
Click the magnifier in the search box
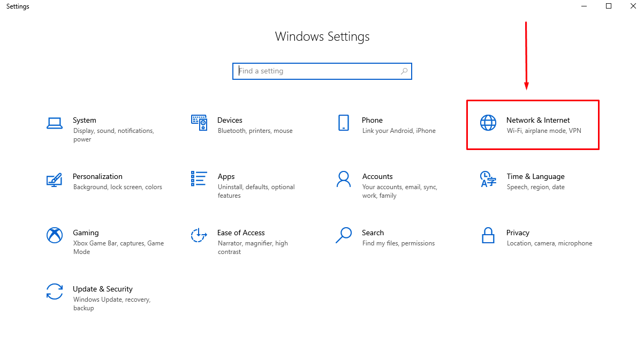[404, 71]
